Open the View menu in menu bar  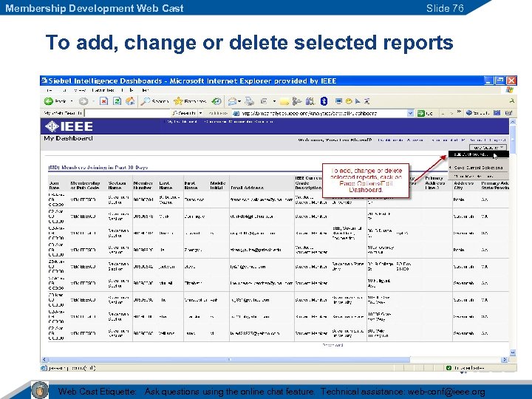pyautogui.click(x=80, y=90)
